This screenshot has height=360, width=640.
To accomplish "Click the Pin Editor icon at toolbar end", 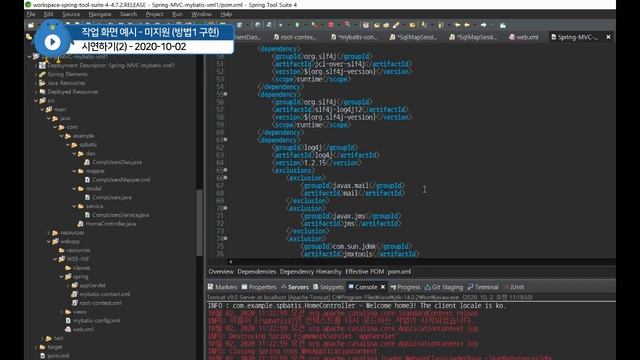I will [503, 25].
